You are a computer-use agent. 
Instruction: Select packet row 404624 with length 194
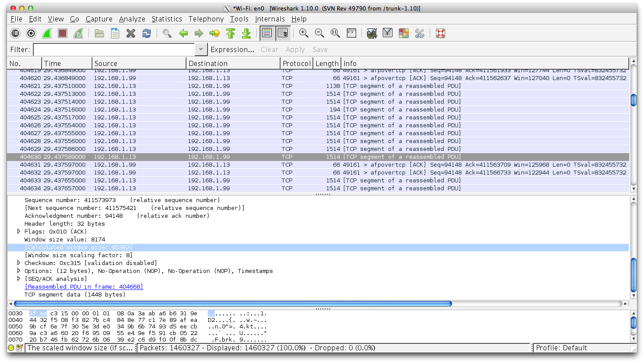click(x=318, y=109)
